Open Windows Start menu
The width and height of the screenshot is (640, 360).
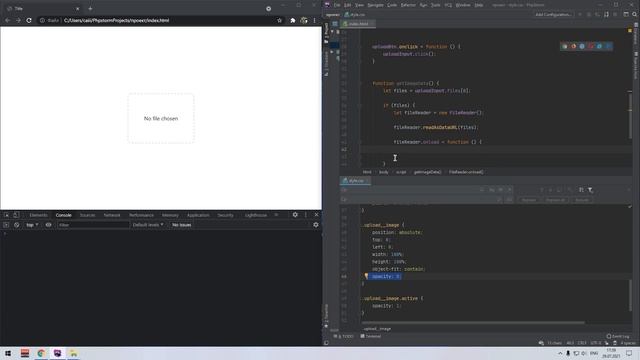[8, 353]
